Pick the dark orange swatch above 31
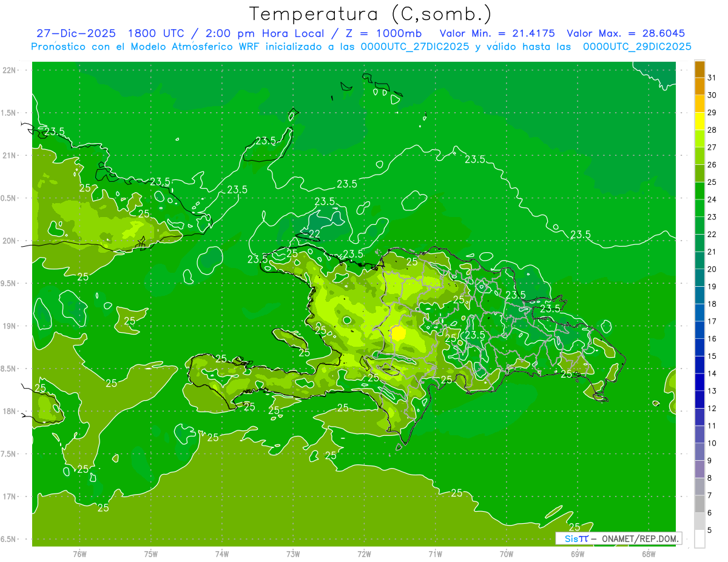 tap(699, 69)
